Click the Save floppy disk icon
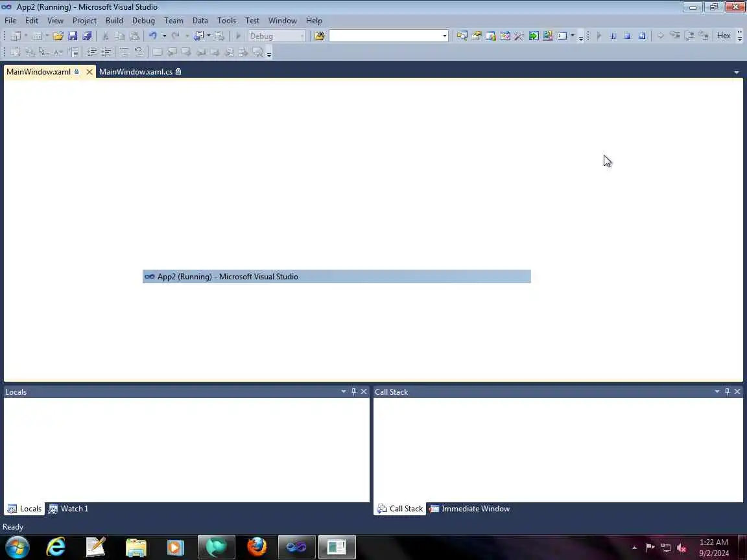747x560 pixels. pos(73,36)
